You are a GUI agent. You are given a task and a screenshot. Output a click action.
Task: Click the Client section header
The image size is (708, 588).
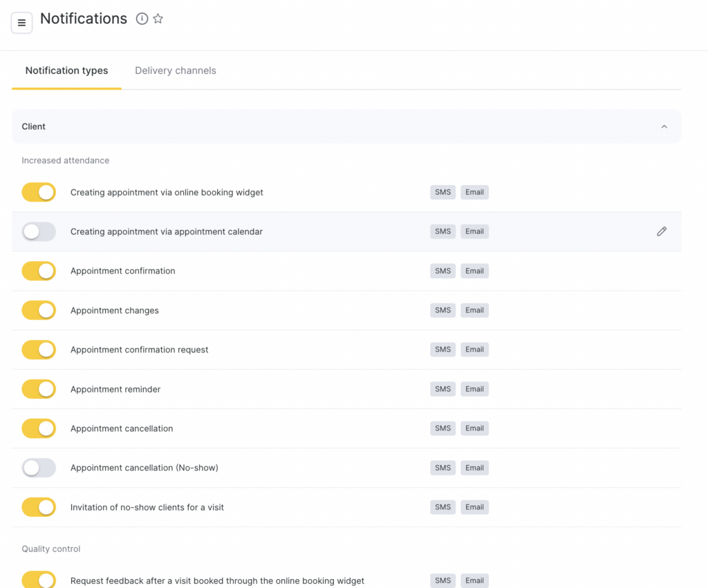(34, 126)
